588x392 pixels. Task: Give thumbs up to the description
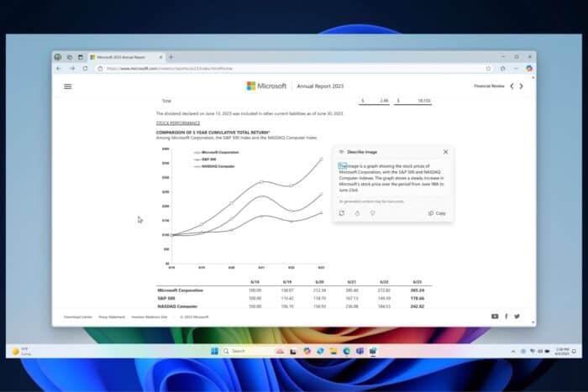point(357,213)
